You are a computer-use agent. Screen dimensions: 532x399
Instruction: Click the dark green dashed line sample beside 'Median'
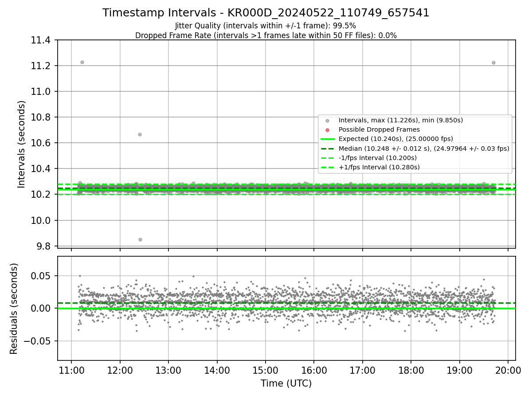[x=327, y=149]
